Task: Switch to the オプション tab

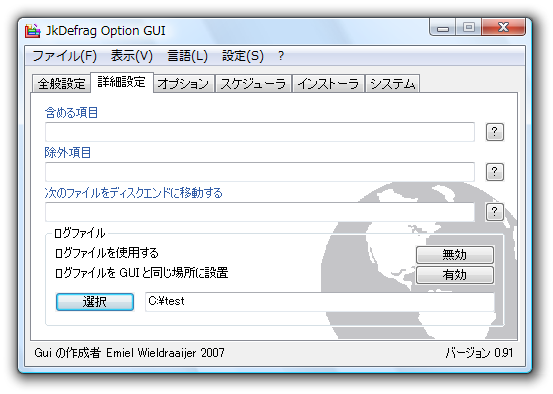Action: (183, 84)
